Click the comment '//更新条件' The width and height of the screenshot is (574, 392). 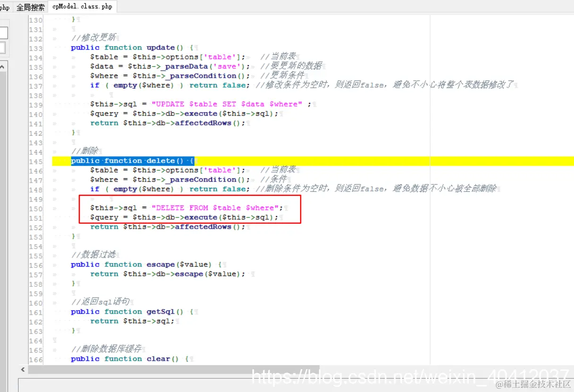pos(282,75)
